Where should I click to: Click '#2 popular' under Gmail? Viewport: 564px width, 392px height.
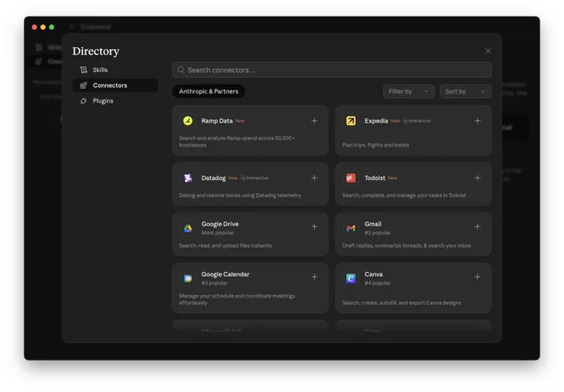point(377,233)
